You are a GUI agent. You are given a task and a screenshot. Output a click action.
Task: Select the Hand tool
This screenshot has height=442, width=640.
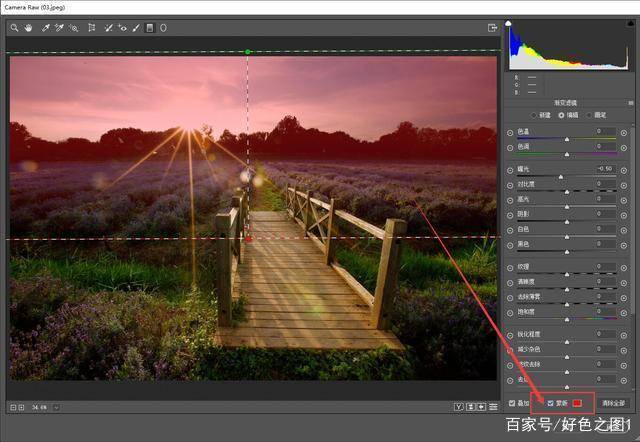(28, 28)
